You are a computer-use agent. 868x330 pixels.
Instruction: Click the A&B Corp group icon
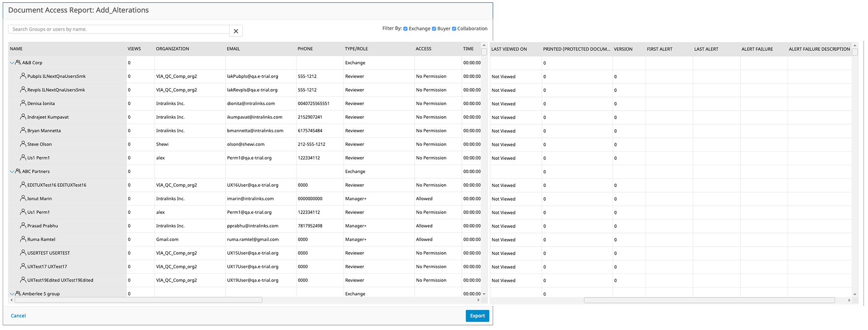[18, 63]
